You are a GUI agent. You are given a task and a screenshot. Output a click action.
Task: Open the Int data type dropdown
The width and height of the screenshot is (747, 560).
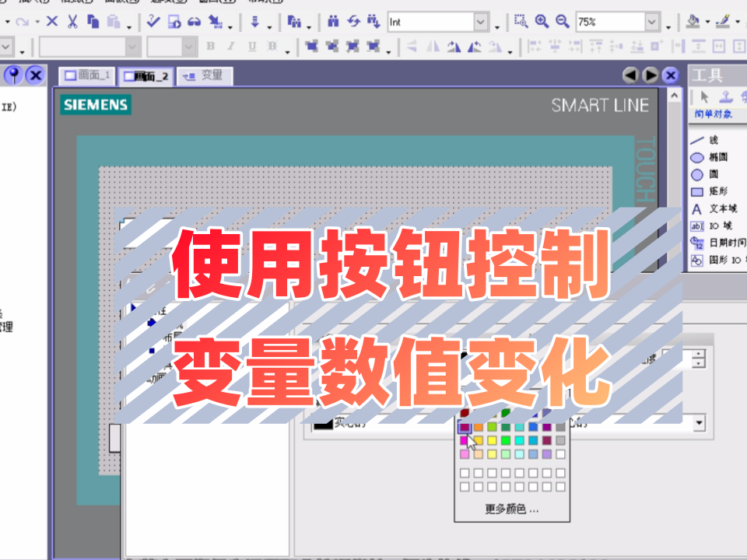(x=481, y=22)
